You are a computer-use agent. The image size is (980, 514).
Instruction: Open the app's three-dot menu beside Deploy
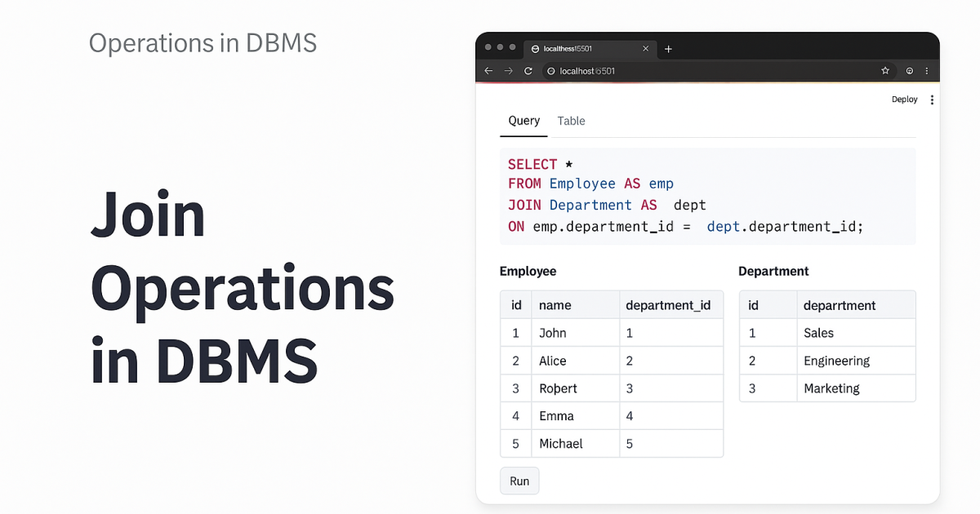[x=932, y=99]
